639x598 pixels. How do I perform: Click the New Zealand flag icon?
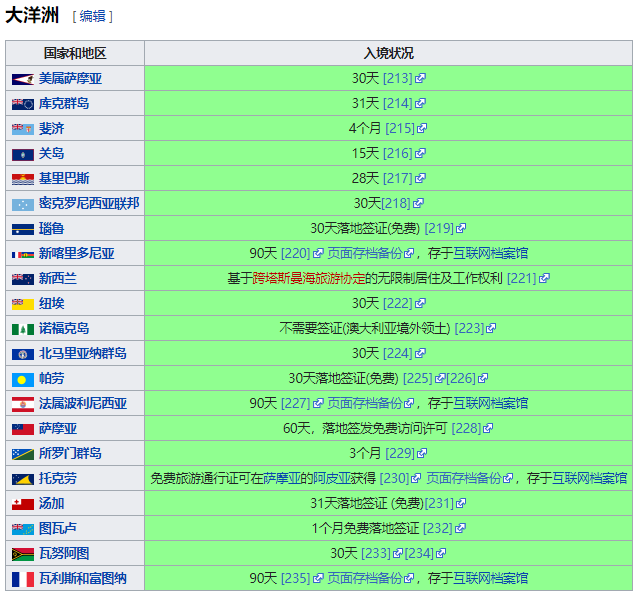tap(22, 279)
